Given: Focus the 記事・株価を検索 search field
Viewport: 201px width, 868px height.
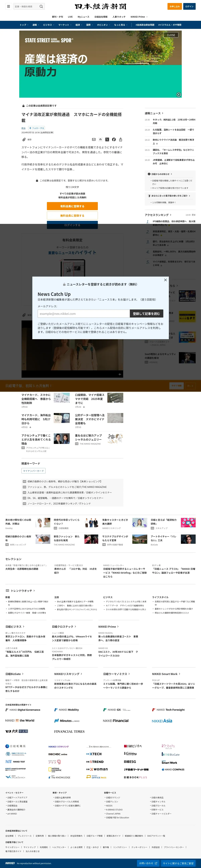Looking at the screenshot, I should (26, 6).
